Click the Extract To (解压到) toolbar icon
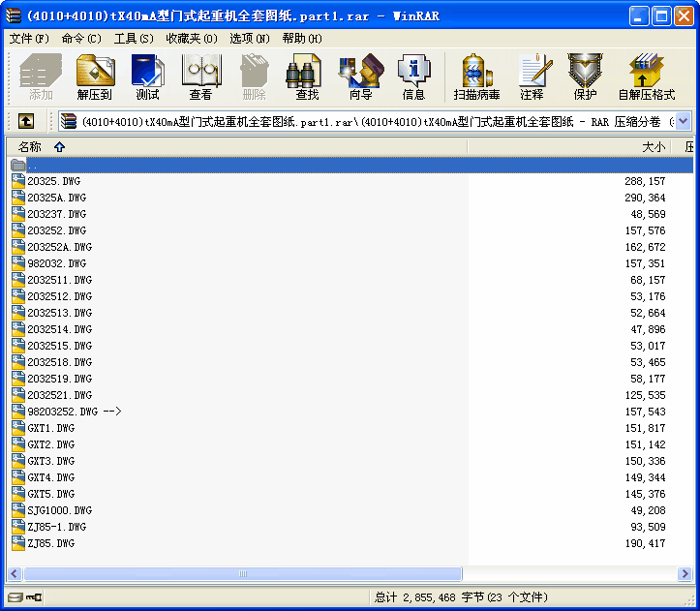 tap(95, 76)
